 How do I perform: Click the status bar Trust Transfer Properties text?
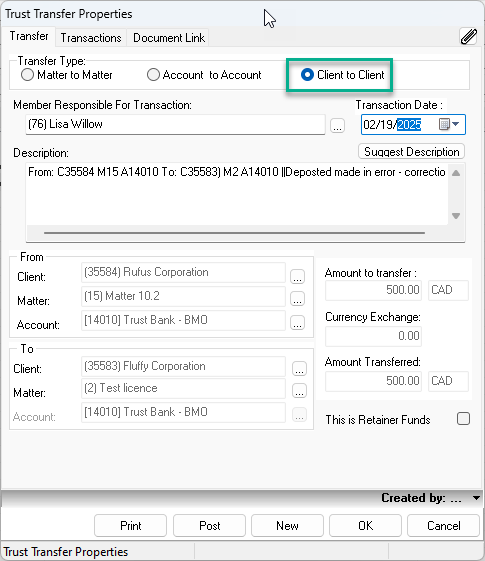[66, 552]
